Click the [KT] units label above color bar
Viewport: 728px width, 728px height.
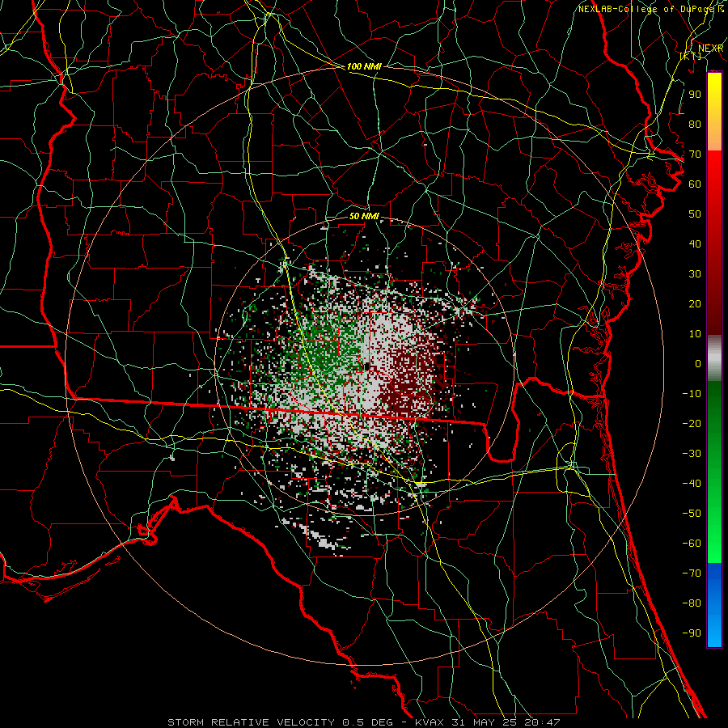coord(690,56)
